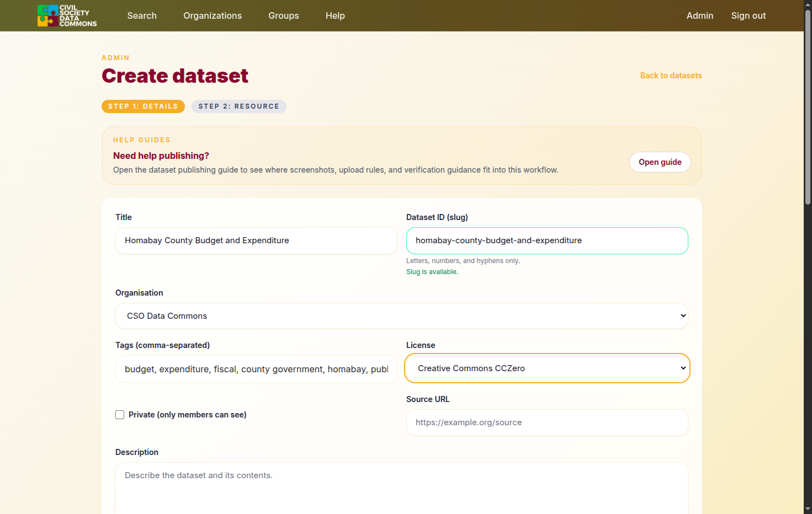
Task: Open the License dropdown
Action: pos(547,368)
